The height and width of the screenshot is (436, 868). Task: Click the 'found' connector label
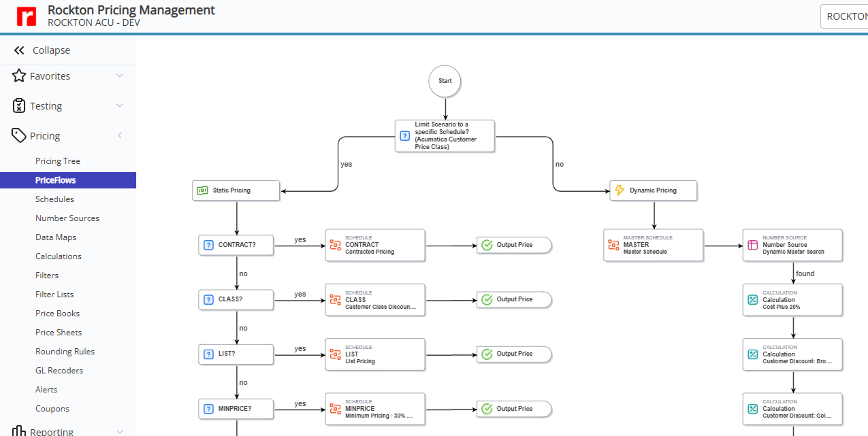pyautogui.click(x=805, y=273)
